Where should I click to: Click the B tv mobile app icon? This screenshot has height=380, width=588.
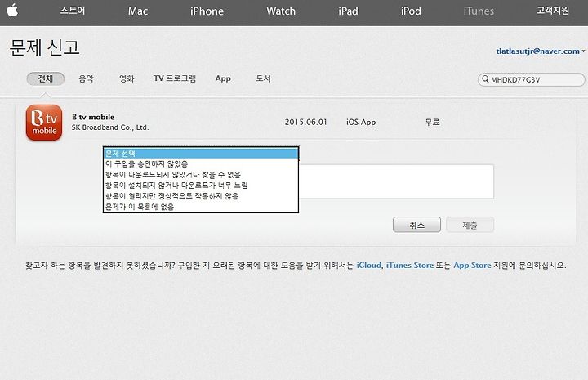[44, 123]
